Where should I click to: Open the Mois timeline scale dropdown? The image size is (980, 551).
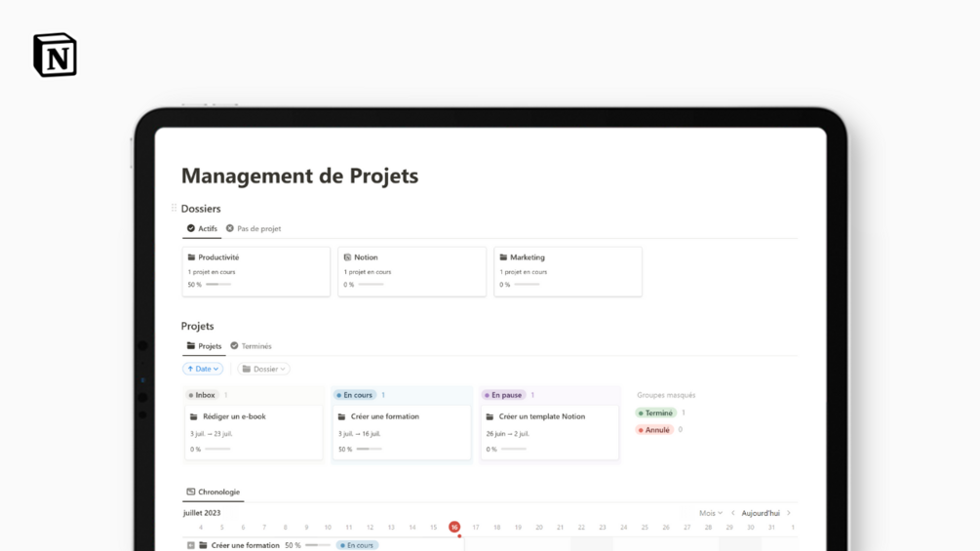711,513
